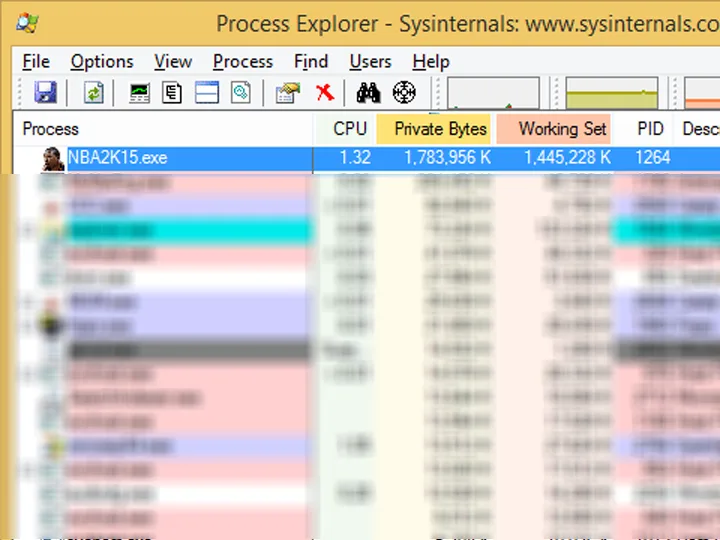Sort by the Process column header

coord(163,129)
